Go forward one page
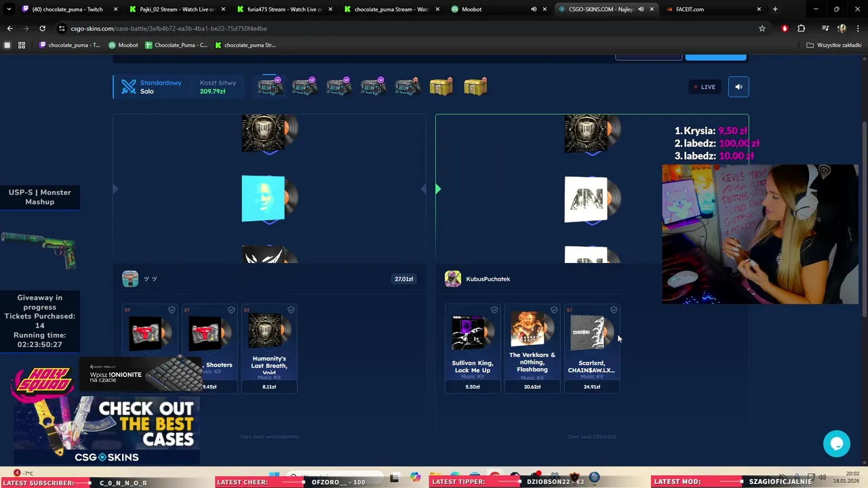The image size is (868, 488). 26,28
